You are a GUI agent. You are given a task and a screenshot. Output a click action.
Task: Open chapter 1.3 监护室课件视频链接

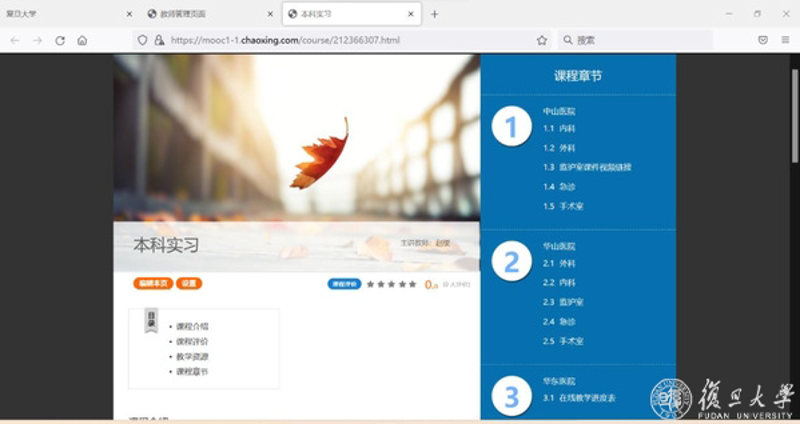[x=587, y=167]
